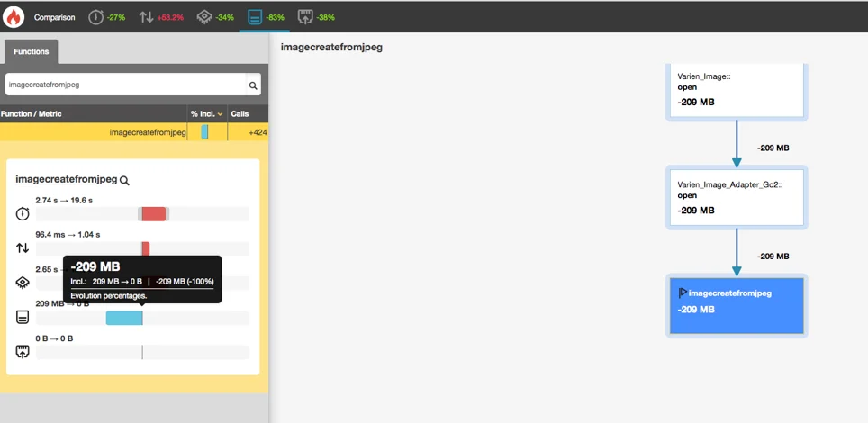Click the network icon beside 0 B → 0 B

click(x=23, y=351)
